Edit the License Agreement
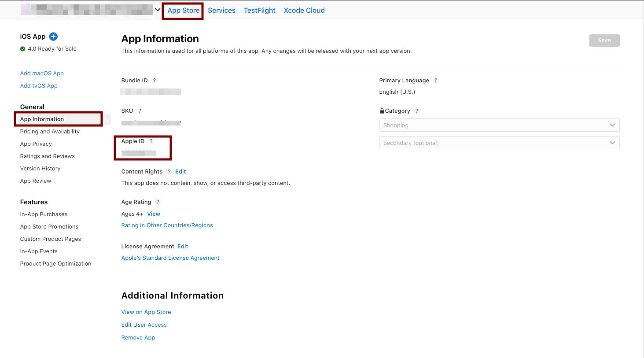 coord(183,247)
